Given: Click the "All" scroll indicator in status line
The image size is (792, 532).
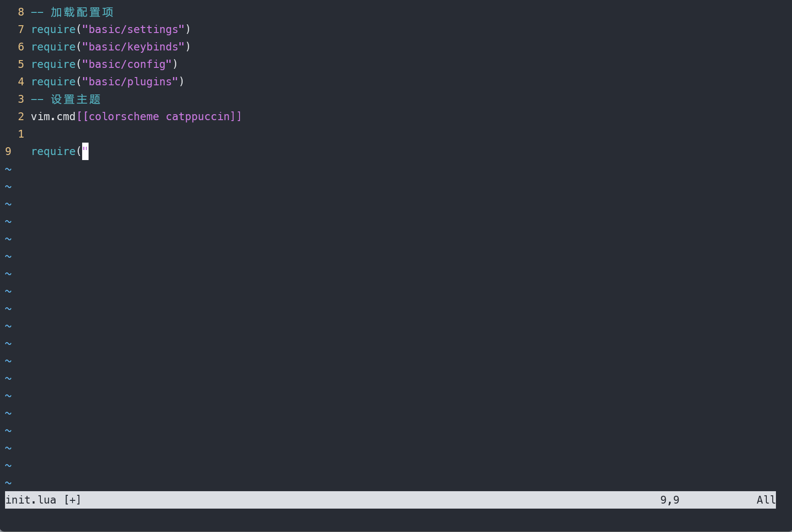Looking at the screenshot, I should click(766, 500).
